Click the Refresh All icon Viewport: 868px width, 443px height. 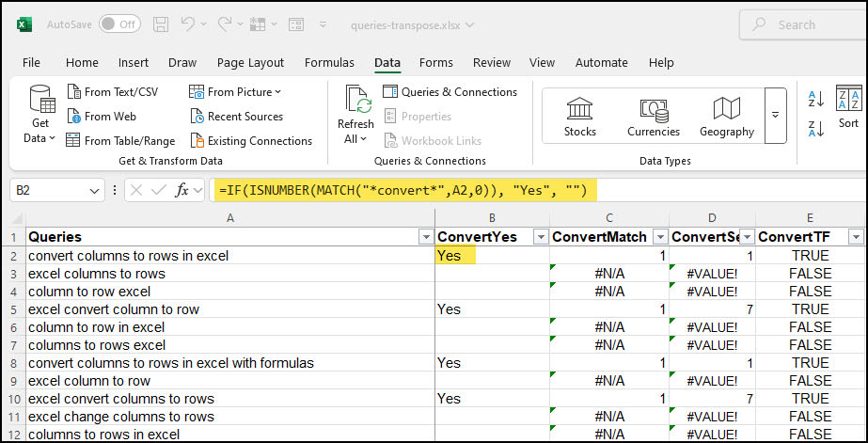pyautogui.click(x=358, y=100)
